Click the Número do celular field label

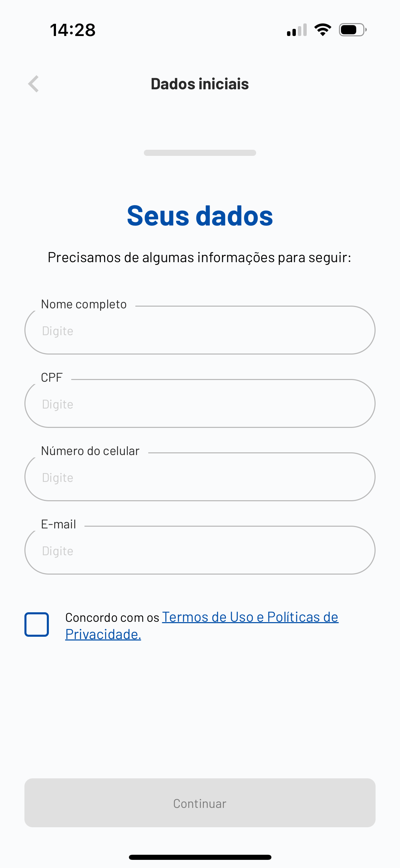[90, 451]
